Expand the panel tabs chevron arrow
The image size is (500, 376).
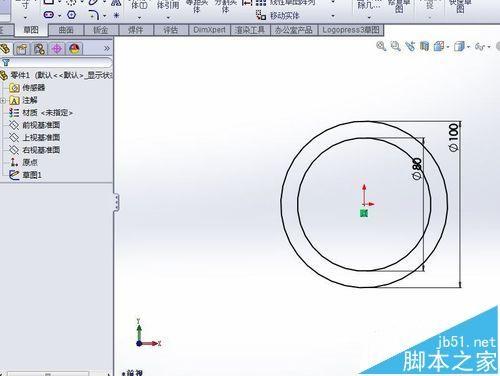click(107, 49)
